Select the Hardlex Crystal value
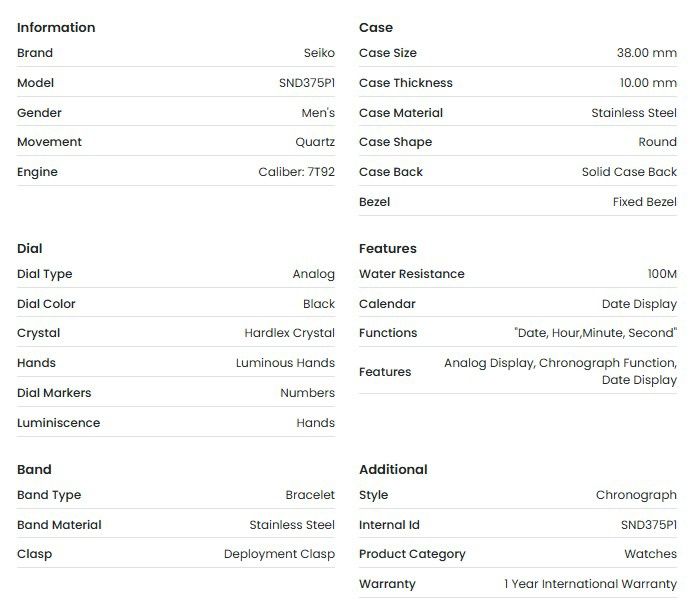The image size is (693, 612). click(289, 333)
